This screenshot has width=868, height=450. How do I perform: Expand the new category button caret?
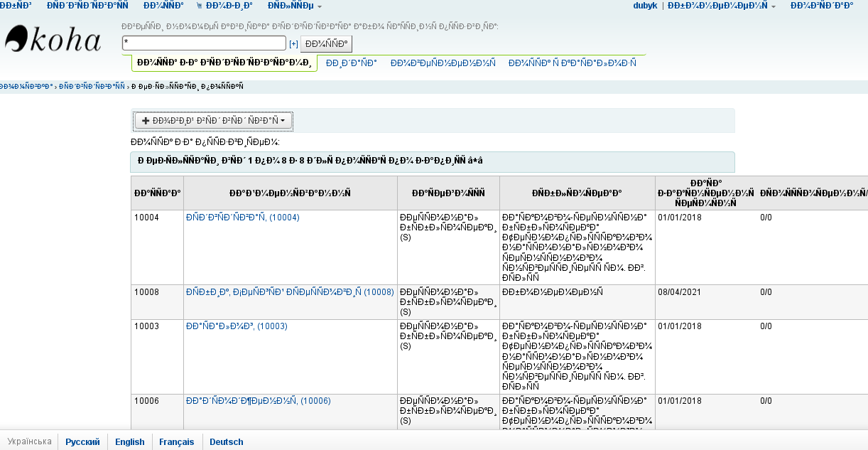click(x=283, y=121)
